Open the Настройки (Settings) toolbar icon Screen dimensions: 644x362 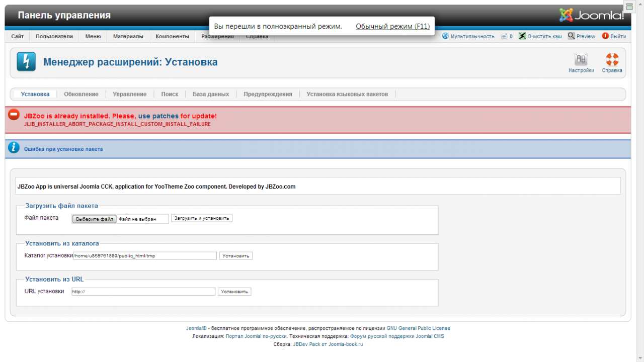tap(581, 59)
